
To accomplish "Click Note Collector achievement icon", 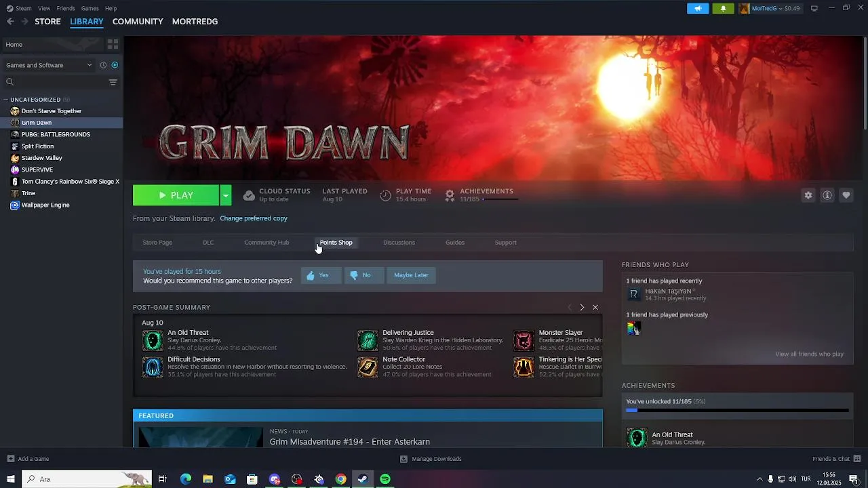I will [368, 367].
